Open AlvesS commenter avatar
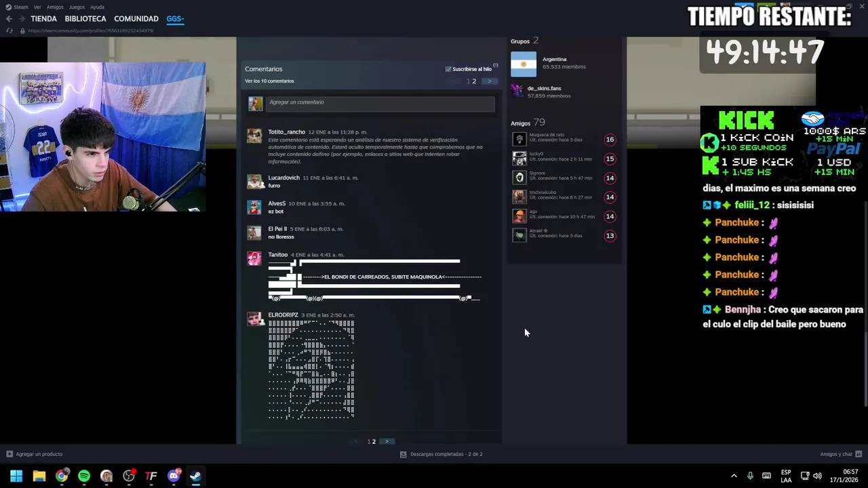The image size is (868, 488). click(x=254, y=207)
